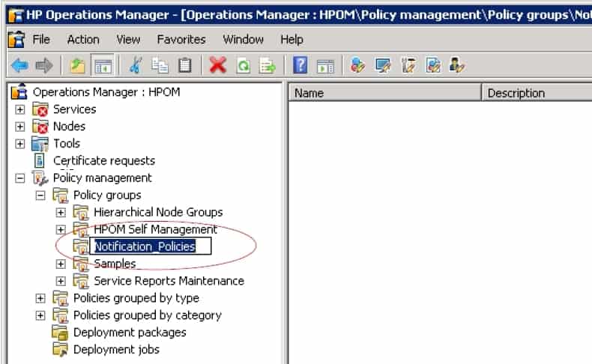Expand HPOM Self Management group
Viewport: 592px width, 364px height.
[x=61, y=230]
